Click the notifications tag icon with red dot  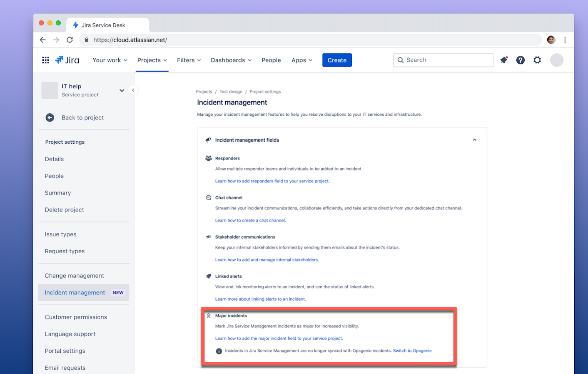click(x=503, y=60)
